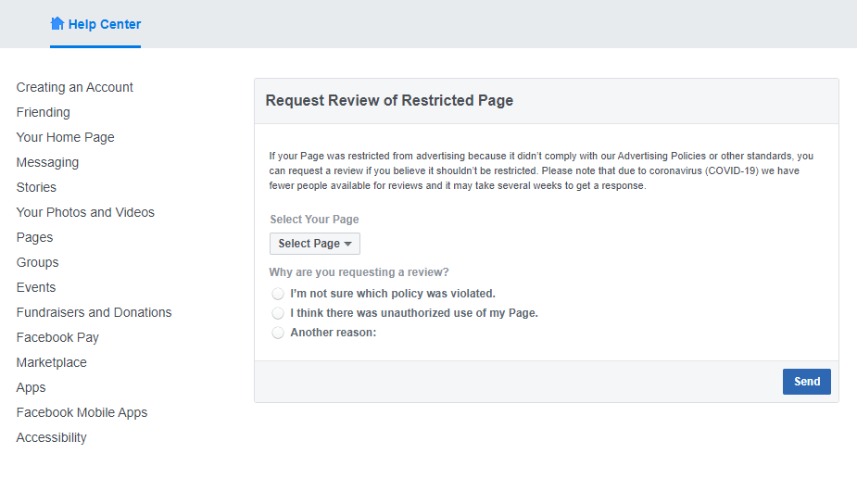
Task: Go to the Friending help section
Action: (x=44, y=113)
